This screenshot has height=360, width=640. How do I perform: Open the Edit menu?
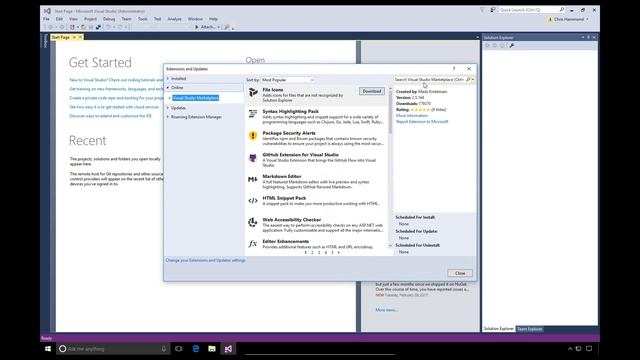60,19
